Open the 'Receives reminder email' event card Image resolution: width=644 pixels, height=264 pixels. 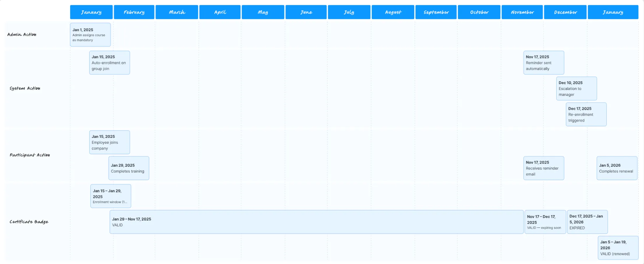(x=543, y=168)
